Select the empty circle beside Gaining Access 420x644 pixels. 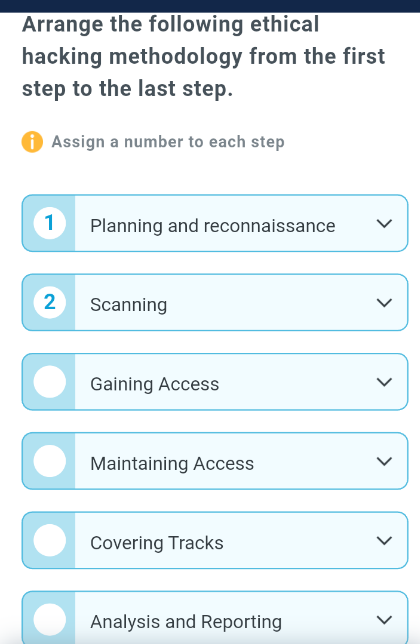pos(50,382)
